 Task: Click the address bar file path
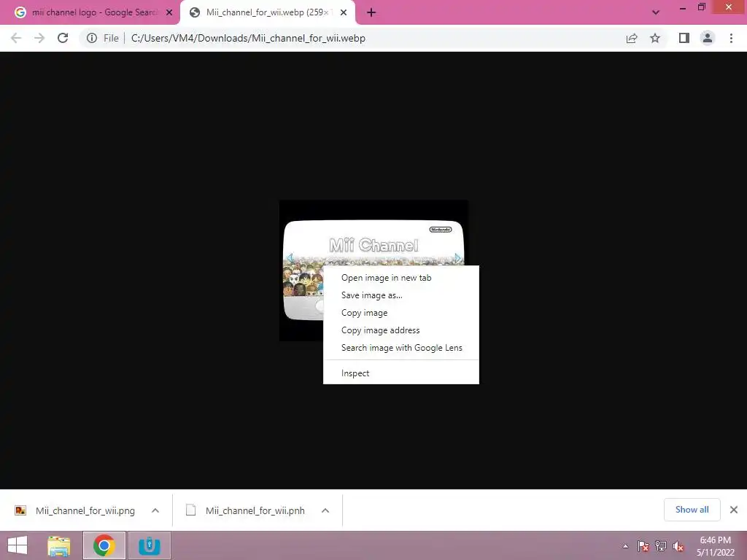pos(248,38)
